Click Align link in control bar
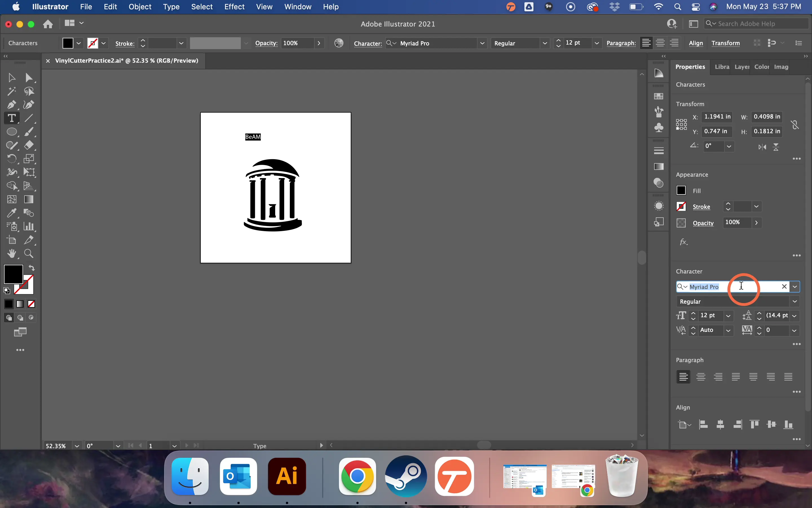The width and height of the screenshot is (812, 508). pyautogui.click(x=696, y=43)
